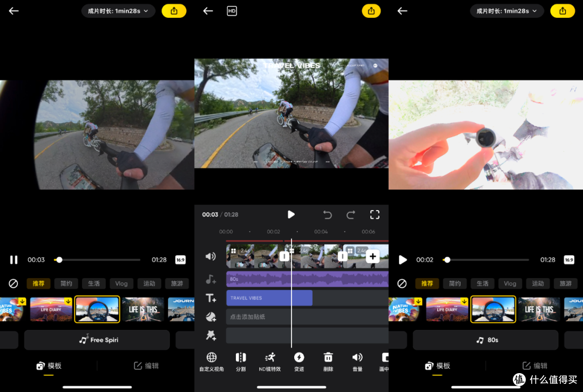The image size is (583, 392).
Task: Open 自定义视角 custom view tool
Action: point(212,362)
